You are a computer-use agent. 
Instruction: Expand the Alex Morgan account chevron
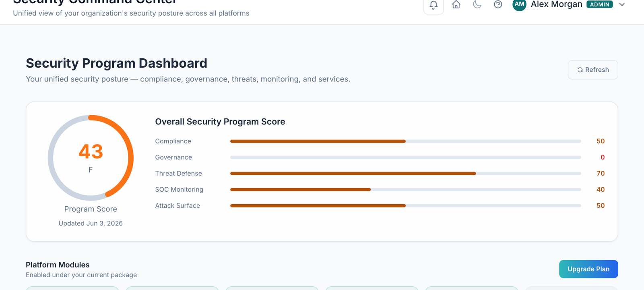622,4
